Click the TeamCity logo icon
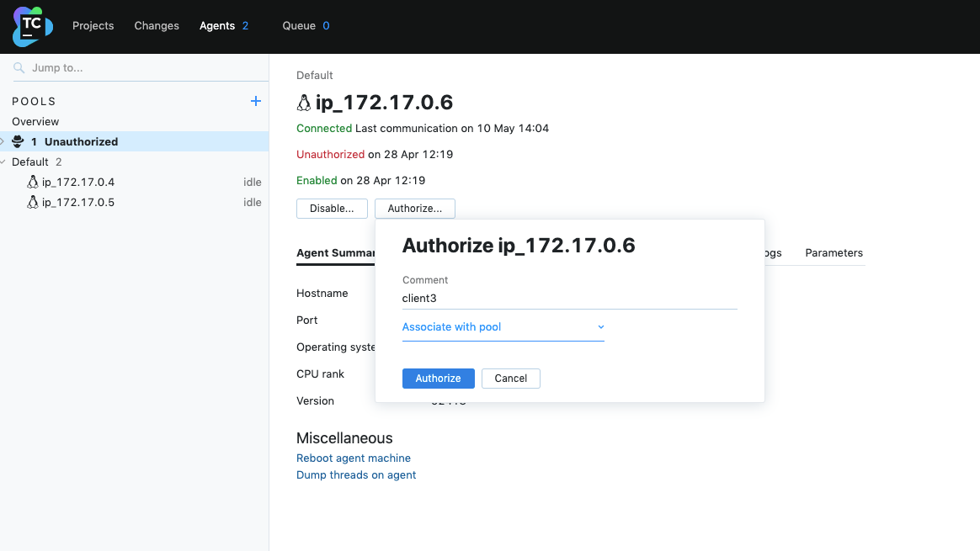The height and width of the screenshot is (551, 980). click(x=32, y=26)
